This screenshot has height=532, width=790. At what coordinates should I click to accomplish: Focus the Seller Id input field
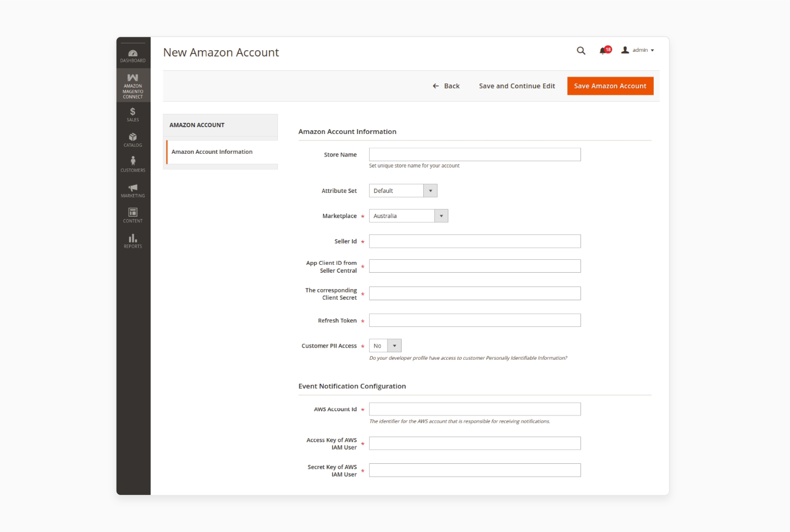click(x=475, y=241)
